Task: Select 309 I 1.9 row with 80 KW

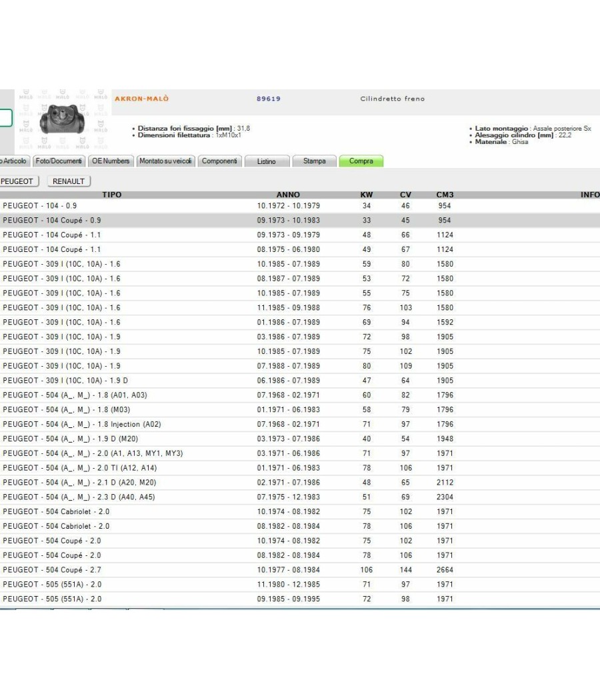Action: [x=300, y=366]
